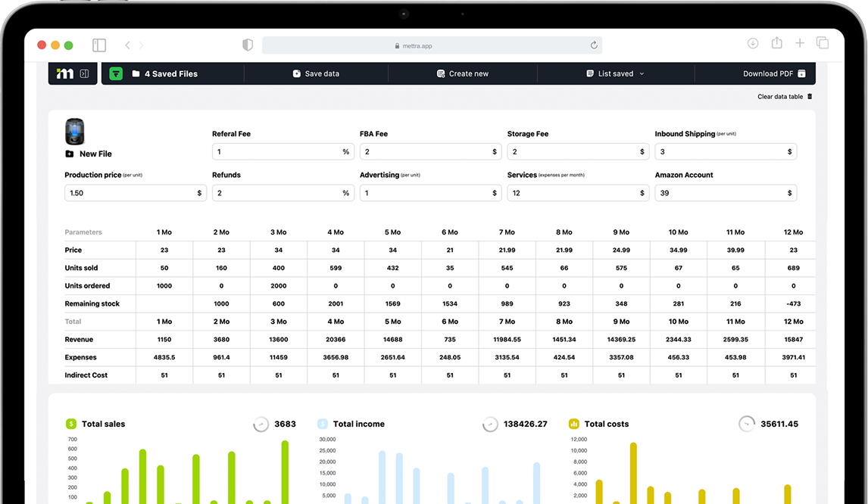Click the product thumbnail image
The height and width of the screenshot is (504, 868).
75,132
